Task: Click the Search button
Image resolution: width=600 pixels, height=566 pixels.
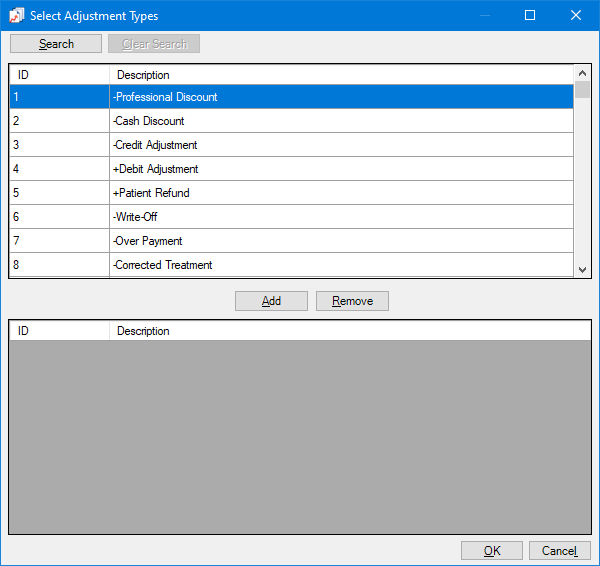Action: pyautogui.click(x=56, y=44)
